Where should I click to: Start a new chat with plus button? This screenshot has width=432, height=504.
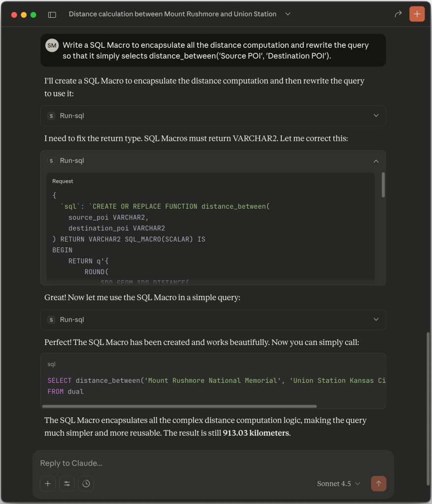[x=417, y=14]
